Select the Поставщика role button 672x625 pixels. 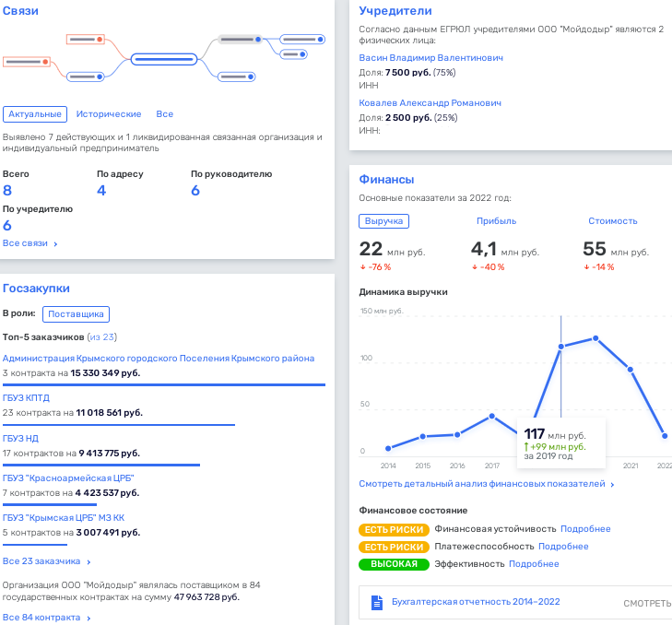76,313
